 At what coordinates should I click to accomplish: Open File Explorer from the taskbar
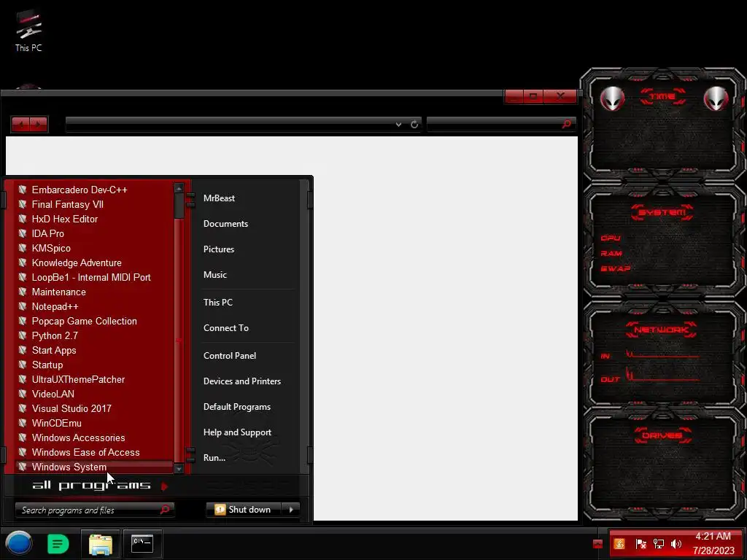[x=101, y=544]
